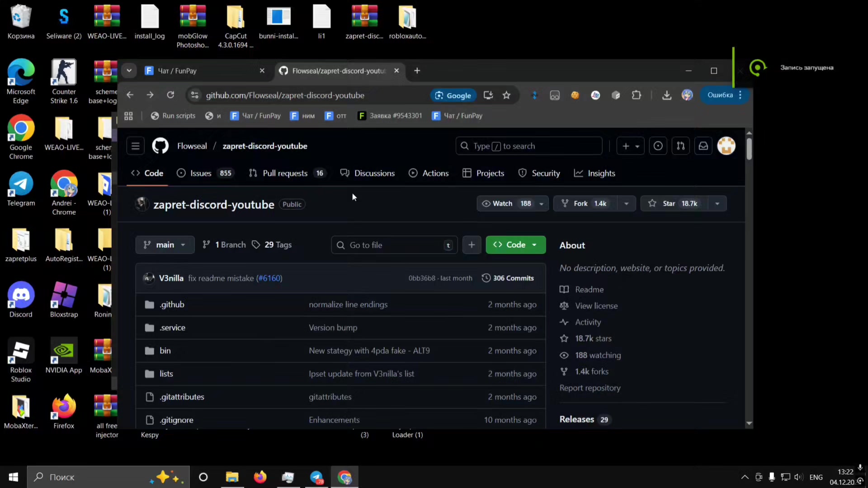Bookmark this page with the star icon
This screenshot has width=868, height=488.
tap(506, 95)
